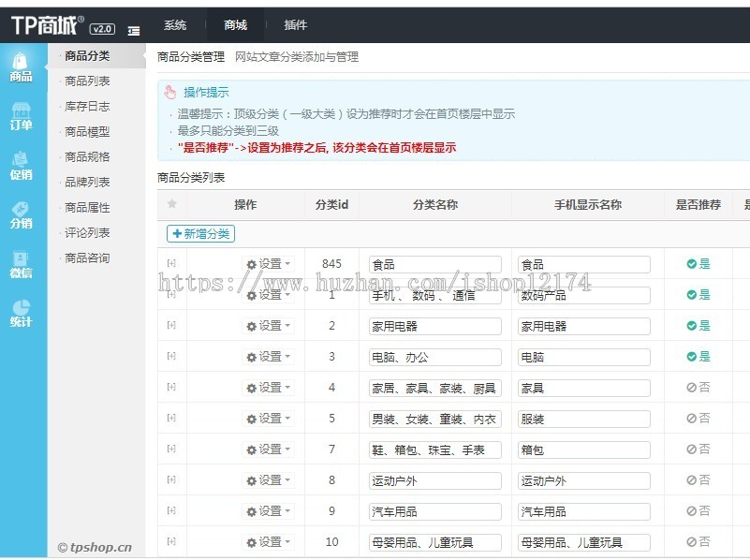Click the 是否推荐 column header
750x560 pixels.
point(698,205)
